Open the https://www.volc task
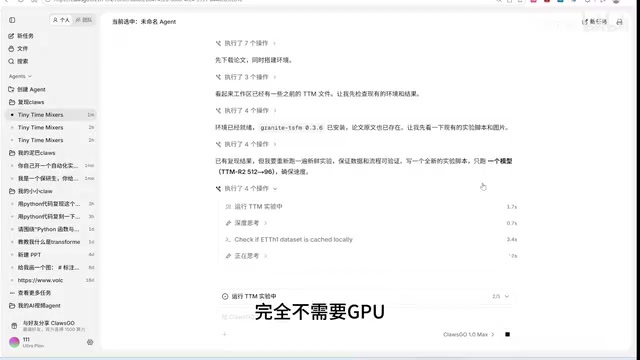The height and width of the screenshot is (360, 640). [51, 280]
